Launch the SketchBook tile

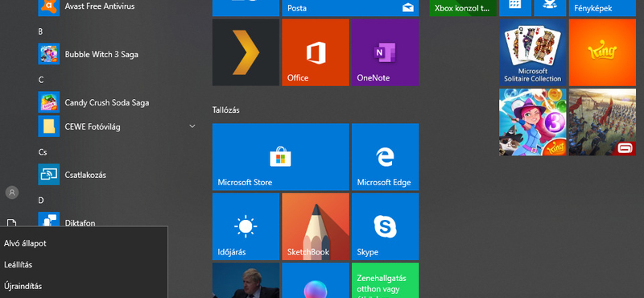coord(316,226)
